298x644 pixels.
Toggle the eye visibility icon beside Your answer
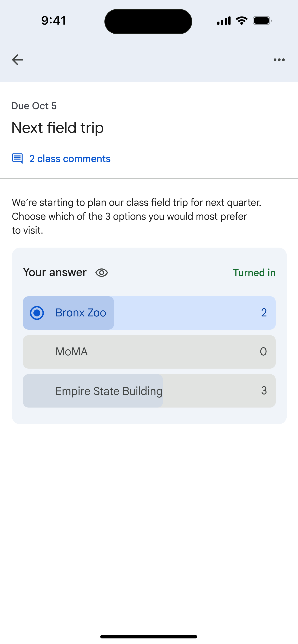[x=102, y=272]
